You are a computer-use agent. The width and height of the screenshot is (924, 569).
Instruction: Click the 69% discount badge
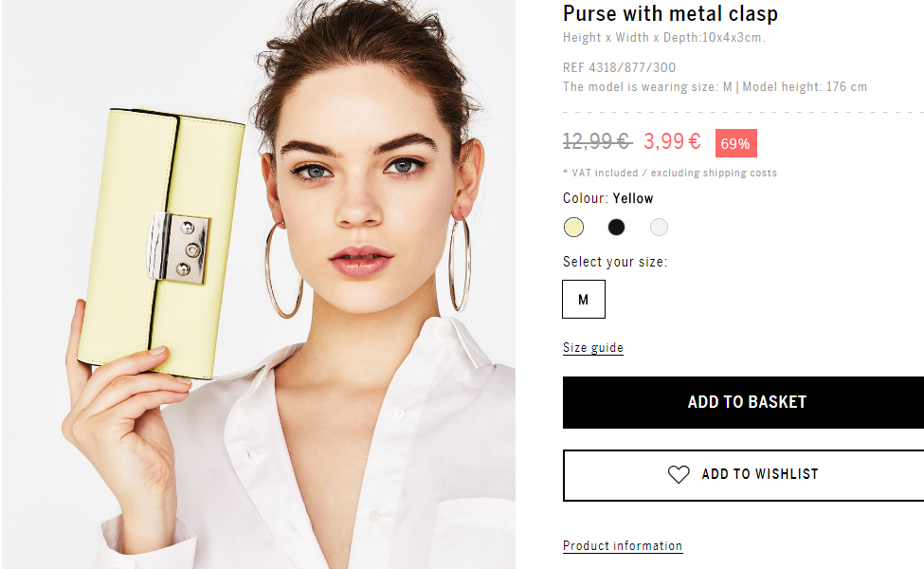pyautogui.click(x=736, y=143)
